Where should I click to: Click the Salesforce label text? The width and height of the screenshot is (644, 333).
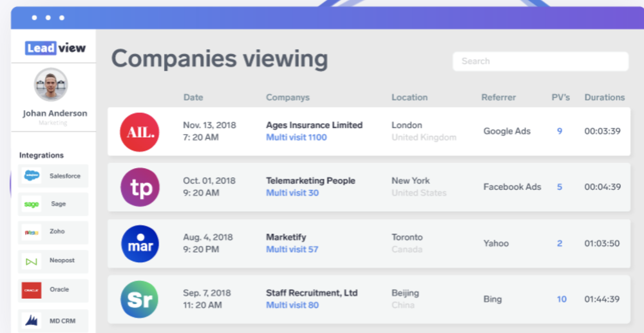(65, 176)
